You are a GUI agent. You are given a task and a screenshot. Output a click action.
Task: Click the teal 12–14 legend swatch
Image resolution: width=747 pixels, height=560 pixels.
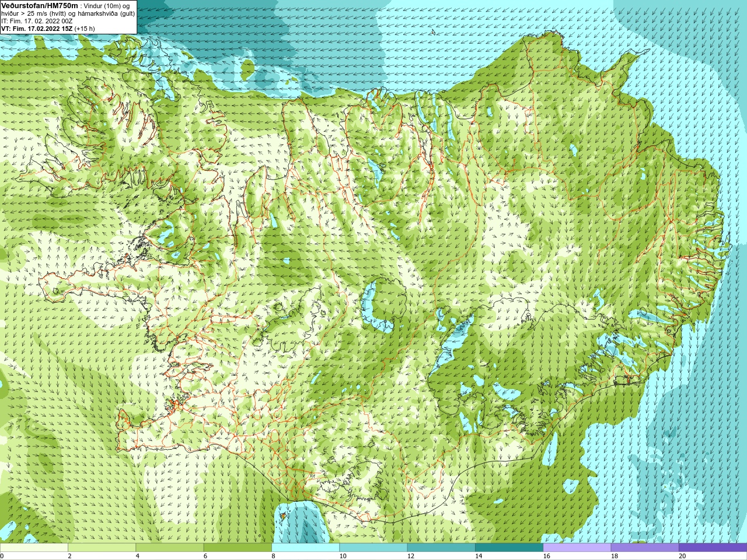(441, 548)
